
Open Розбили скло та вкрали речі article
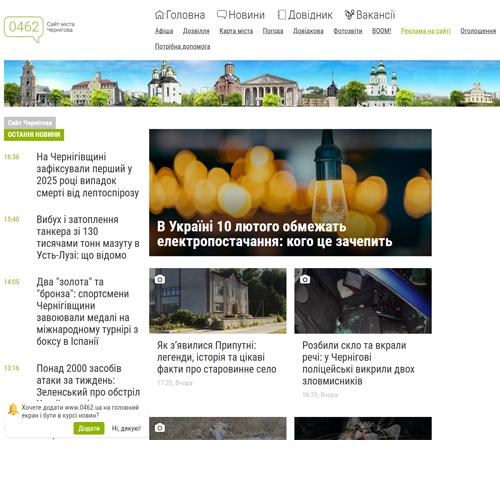tap(358, 363)
